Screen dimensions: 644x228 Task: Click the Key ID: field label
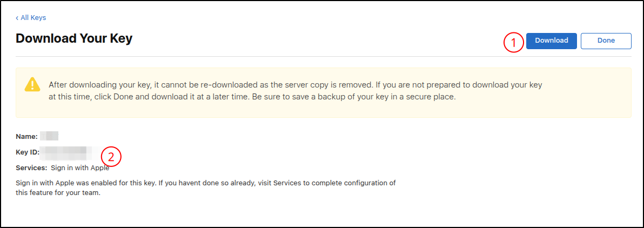point(28,152)
